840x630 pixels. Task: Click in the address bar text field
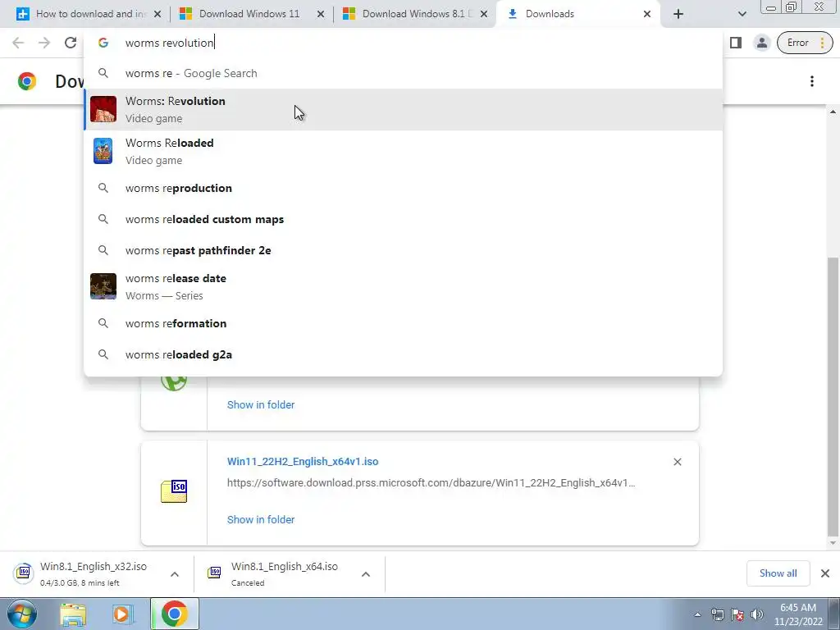[402, 43]
